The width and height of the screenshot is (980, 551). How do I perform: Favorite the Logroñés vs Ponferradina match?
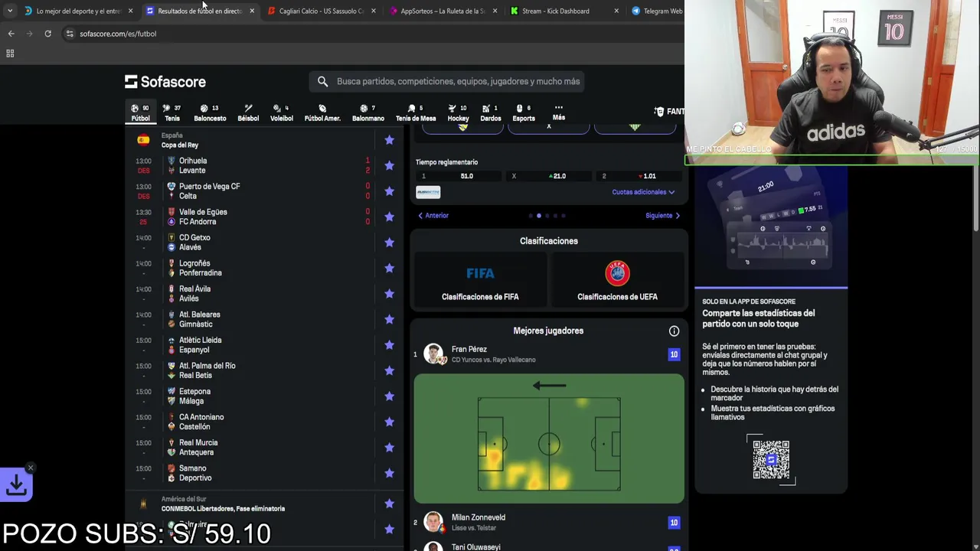click(389, 268)
